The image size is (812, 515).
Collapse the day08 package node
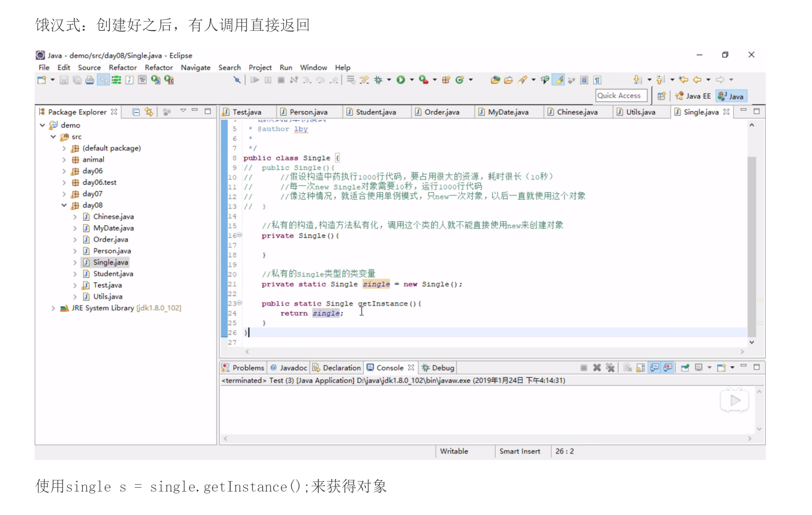point(64,205)
